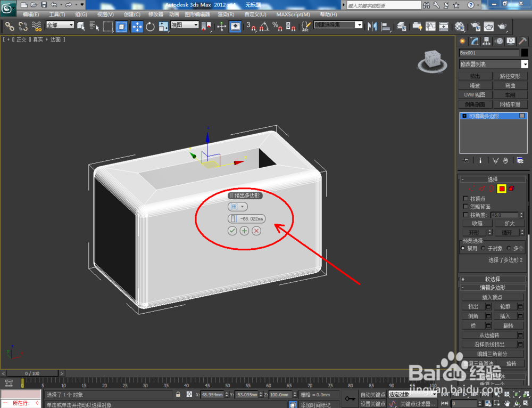
Task: Select the 禁用 preview radio button
Action: [463, 248]
